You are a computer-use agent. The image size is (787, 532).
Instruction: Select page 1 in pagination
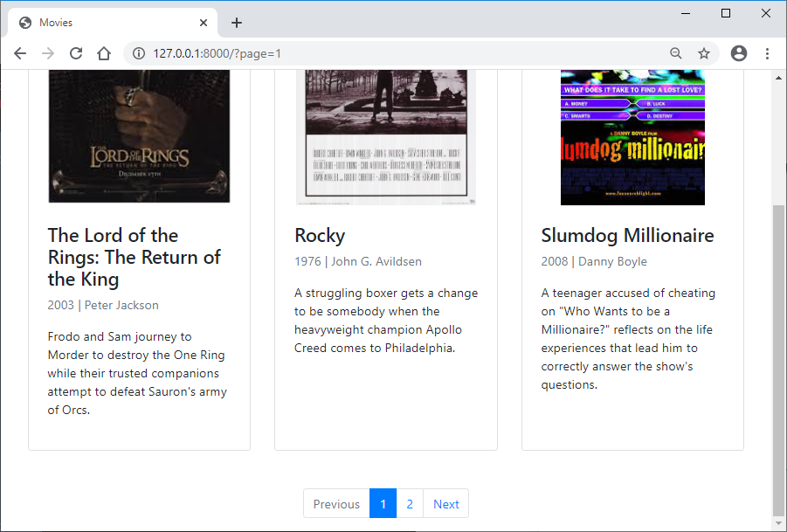[383, 503]
